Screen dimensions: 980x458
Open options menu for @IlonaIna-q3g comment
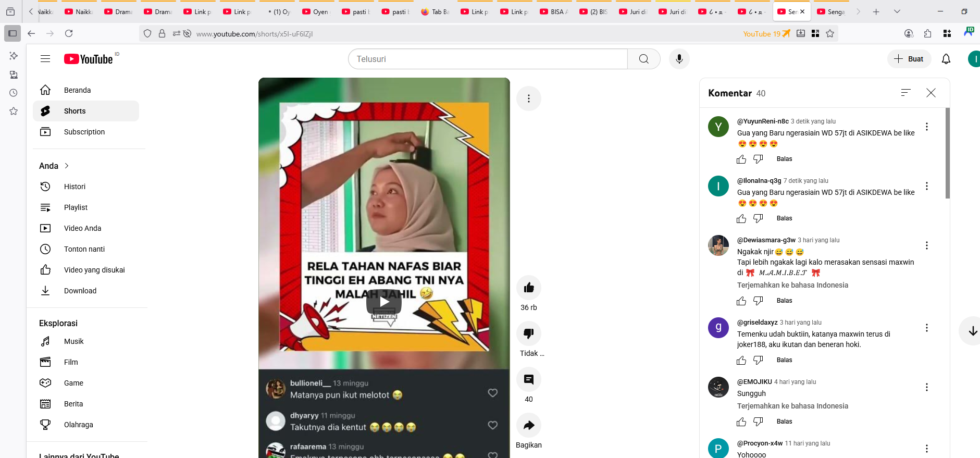click(x=927, y=186)
